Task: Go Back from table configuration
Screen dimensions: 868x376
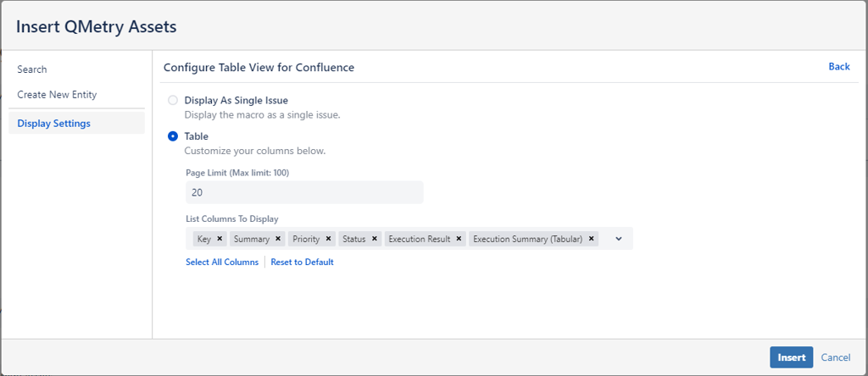Action: [x=838, y=67]
